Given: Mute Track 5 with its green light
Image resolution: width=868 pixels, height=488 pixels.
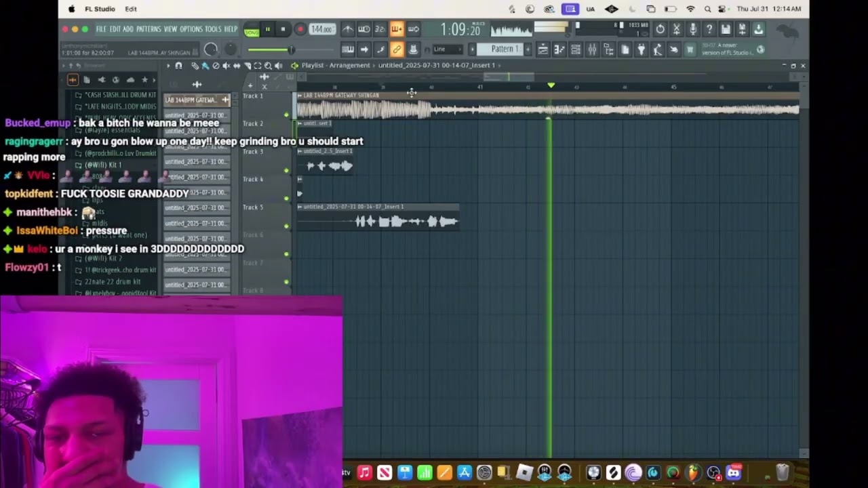Looking at the screenshot, I should tap(286, 226).
